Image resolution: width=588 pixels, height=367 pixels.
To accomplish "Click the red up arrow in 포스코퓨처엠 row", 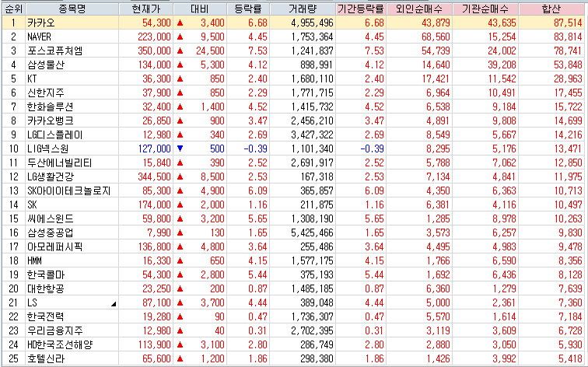I will pyautogui.click(x=180, y=51).
